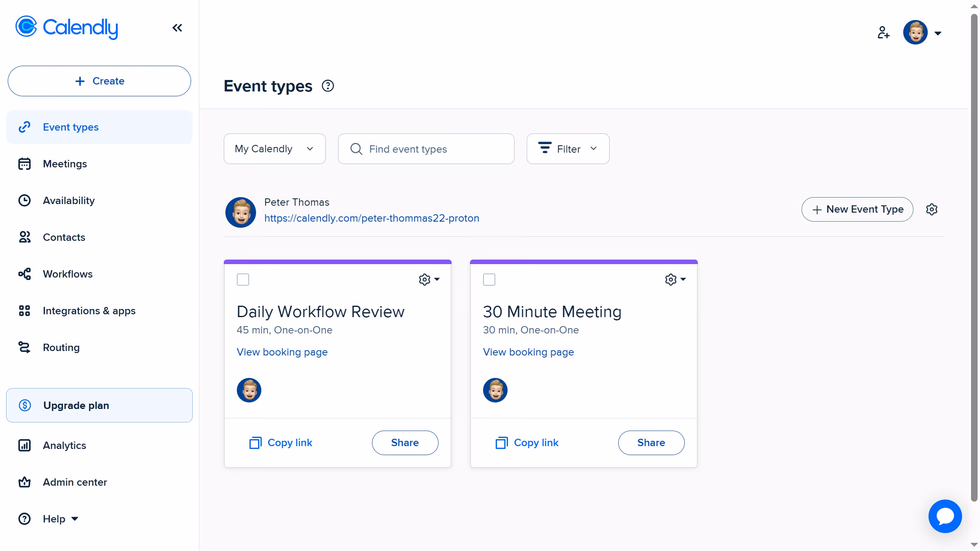
Task: Open the Filter dropdown
Action: (568, 149)
